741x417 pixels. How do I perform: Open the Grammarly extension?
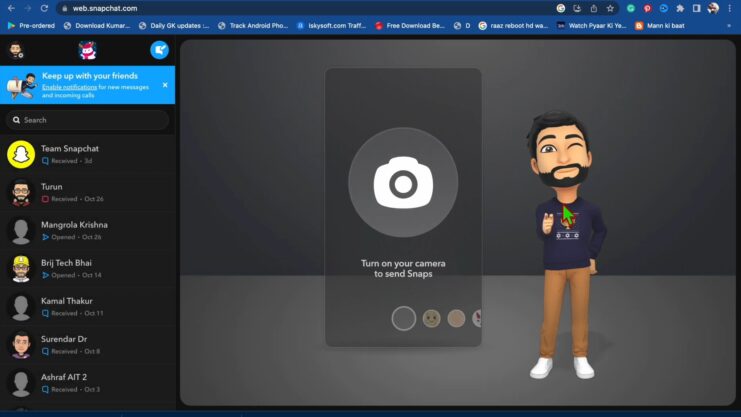point(630,8)
